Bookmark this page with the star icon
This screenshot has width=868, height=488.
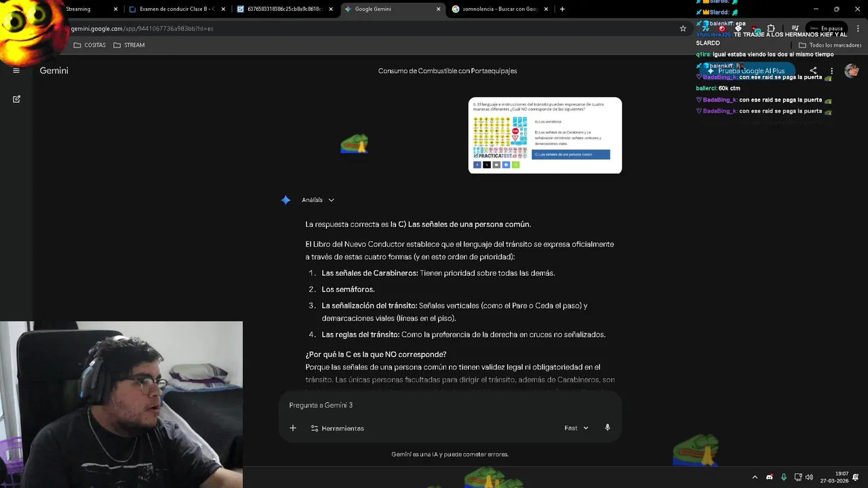point(683,28)
